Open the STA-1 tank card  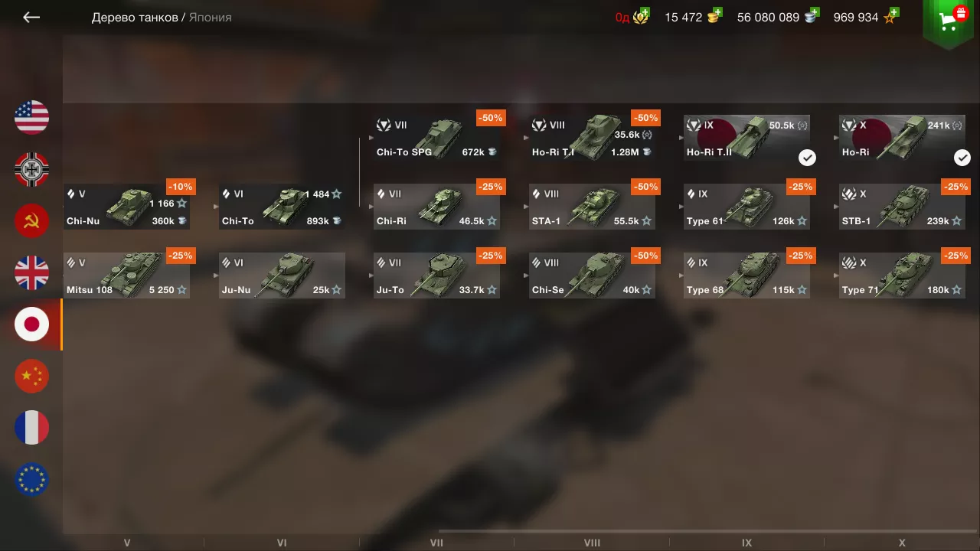pos(592,207)
